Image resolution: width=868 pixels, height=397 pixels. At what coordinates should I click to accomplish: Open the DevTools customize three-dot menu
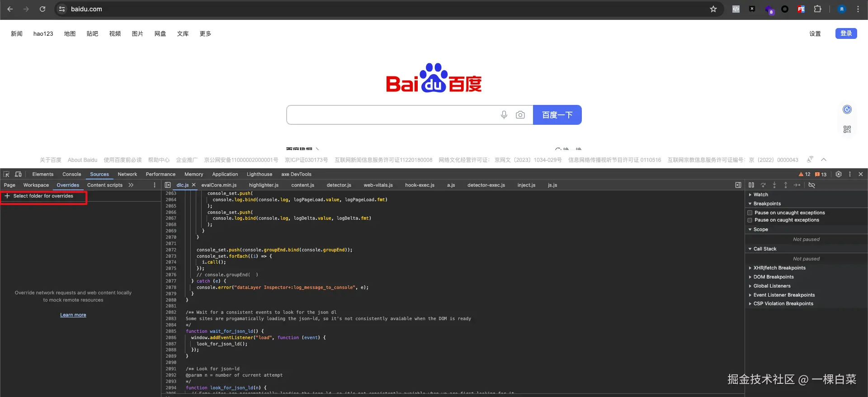point(850,174)
